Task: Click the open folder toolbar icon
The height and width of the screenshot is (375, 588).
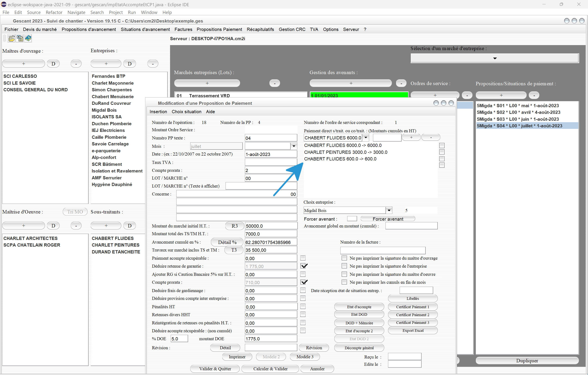Action: point(11,38)
